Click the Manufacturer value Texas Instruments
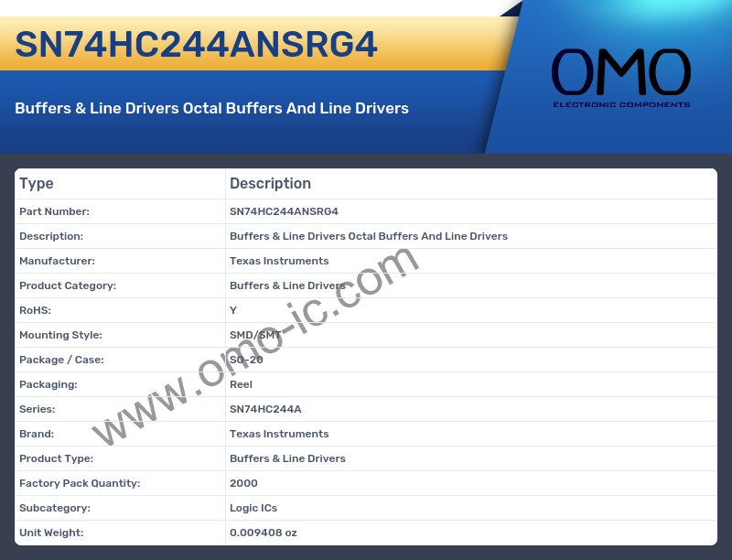This screenshot has height=560, width=732. 279,261
